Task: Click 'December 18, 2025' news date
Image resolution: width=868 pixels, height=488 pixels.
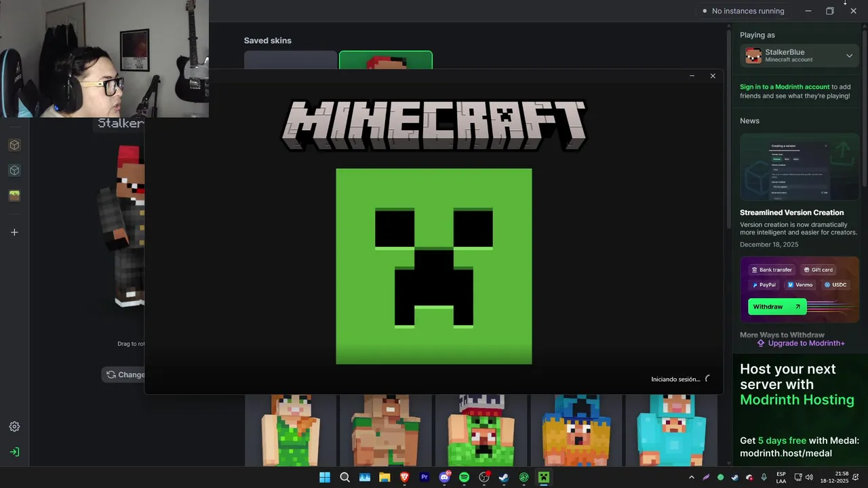Action: point(769,245)
